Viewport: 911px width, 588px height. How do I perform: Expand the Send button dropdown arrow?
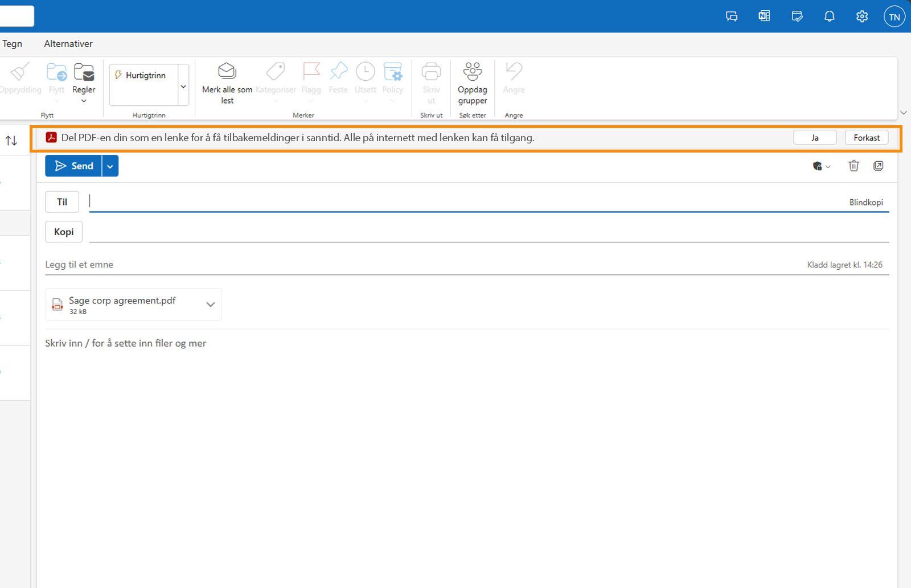pos(109,166)
